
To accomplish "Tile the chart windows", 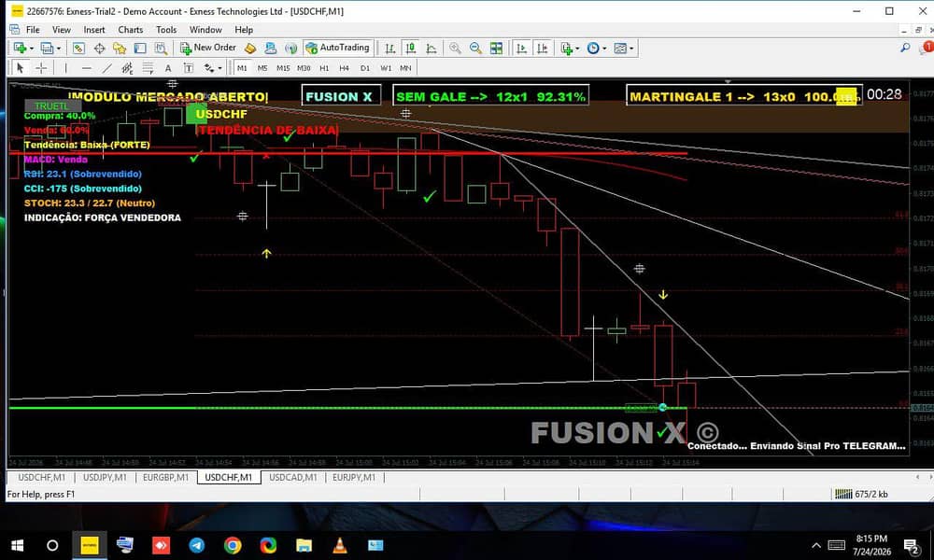I will [x=496, y=49].
